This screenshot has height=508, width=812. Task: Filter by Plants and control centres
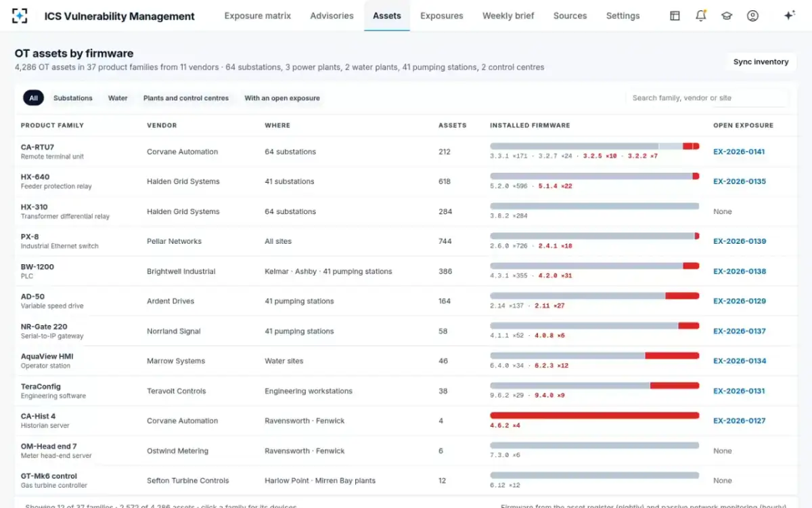[186, 98]
